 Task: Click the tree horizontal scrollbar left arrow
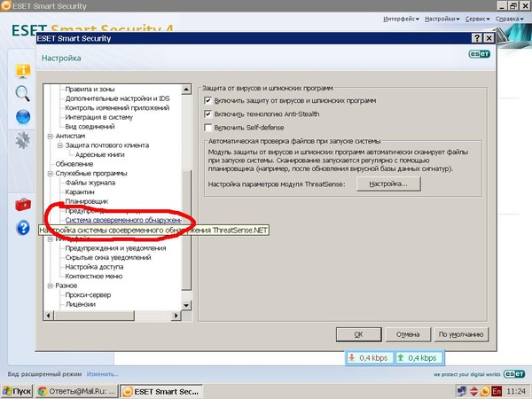pyautogui.click(x=49, y=316)
